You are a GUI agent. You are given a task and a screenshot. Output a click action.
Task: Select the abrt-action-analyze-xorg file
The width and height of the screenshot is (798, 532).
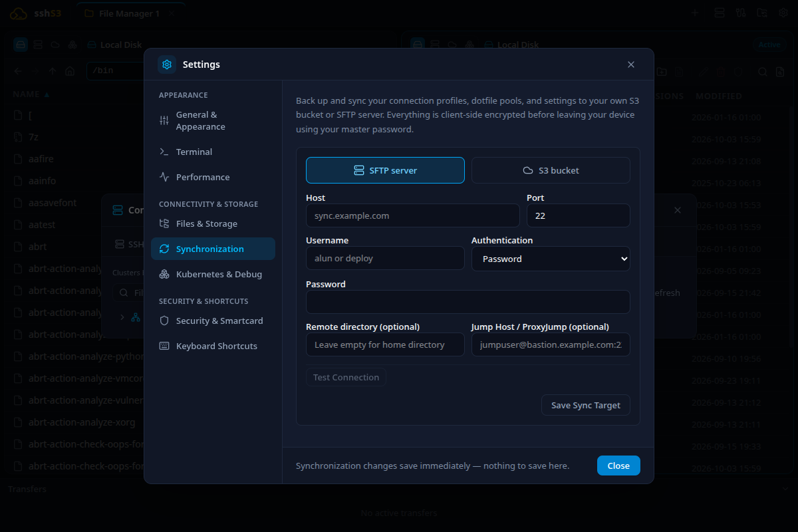pyautogui.click(x=82, y=422)
